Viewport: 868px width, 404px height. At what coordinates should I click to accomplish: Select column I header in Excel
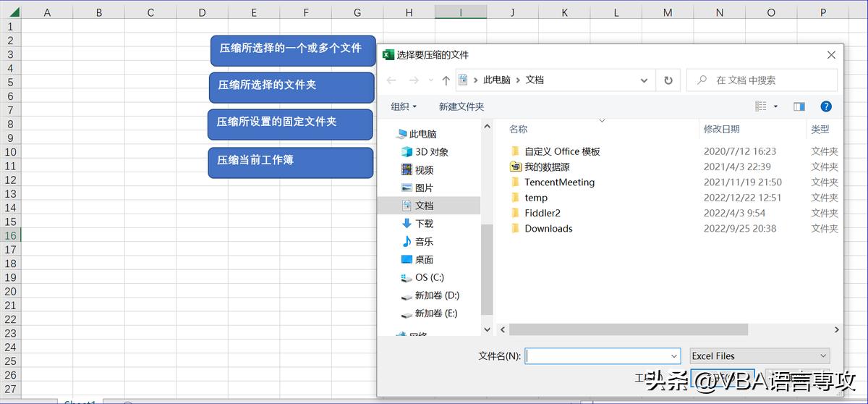click(x=461, y=12)
